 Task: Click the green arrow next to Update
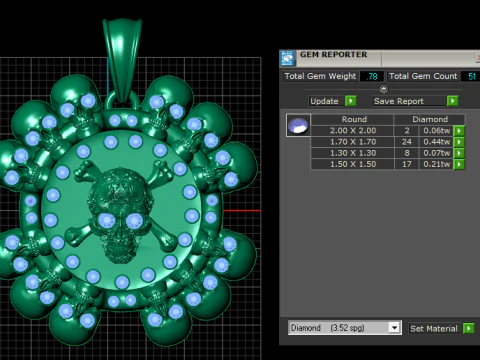[x=351, y=101]
